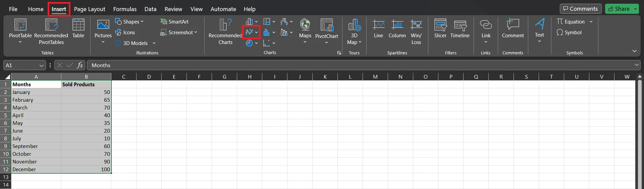Image resolution: width=644 pixels, height=189 pixels.
Task: Insert a Symbol
Action: [x=569, y=33]
